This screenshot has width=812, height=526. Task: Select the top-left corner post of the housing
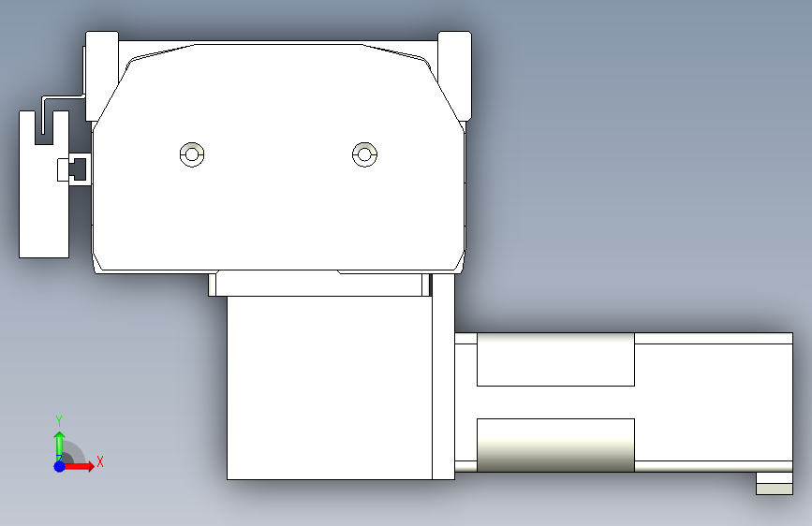[102, 76]
